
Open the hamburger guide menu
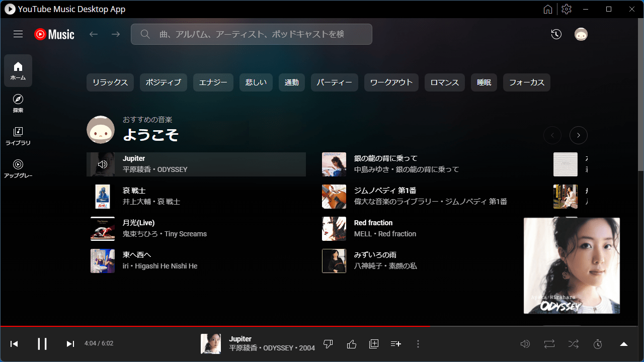click(18, 34)
